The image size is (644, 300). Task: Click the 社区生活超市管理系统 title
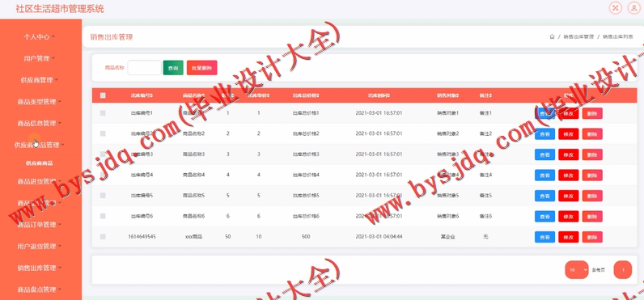(60, 9)
